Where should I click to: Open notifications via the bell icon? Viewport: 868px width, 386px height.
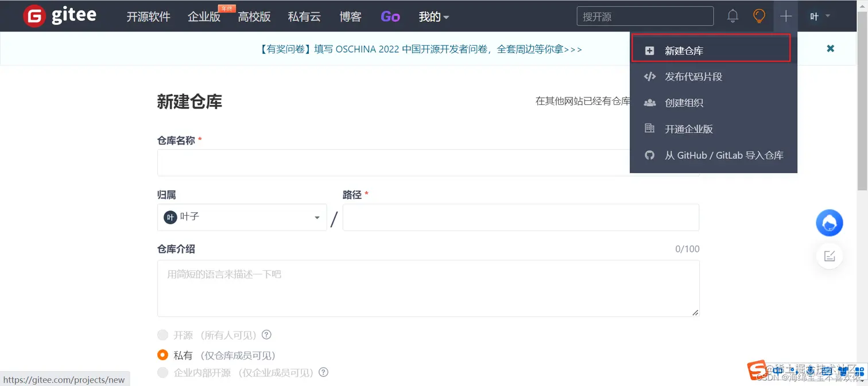tap(733, 16)
